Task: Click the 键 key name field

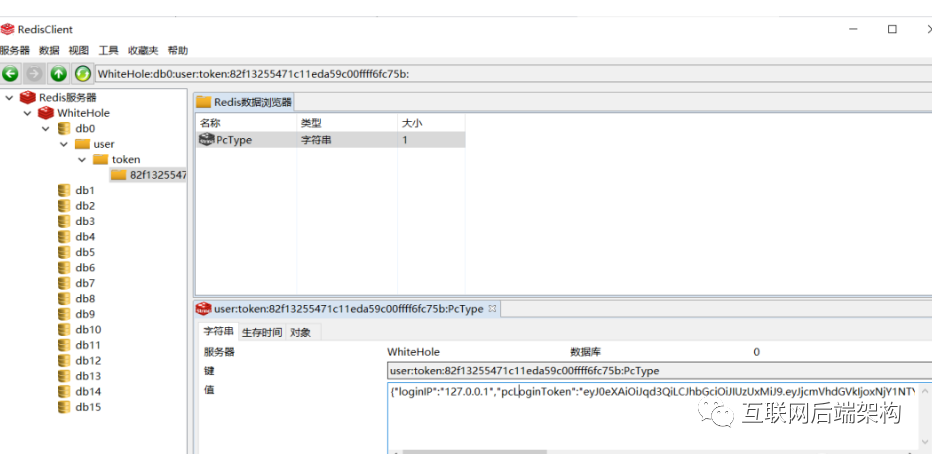Action: pos(659,371)
